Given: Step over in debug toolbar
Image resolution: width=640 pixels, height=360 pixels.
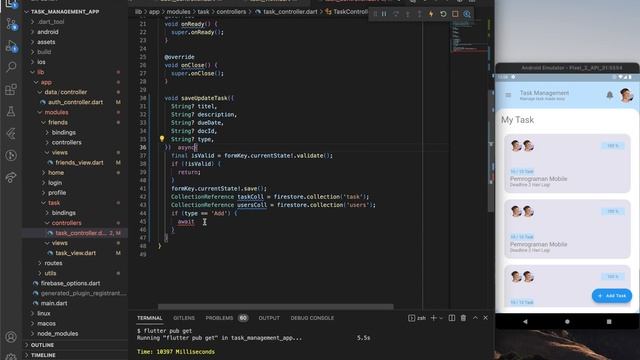Looking at the screenshot, I should [396, 14].
